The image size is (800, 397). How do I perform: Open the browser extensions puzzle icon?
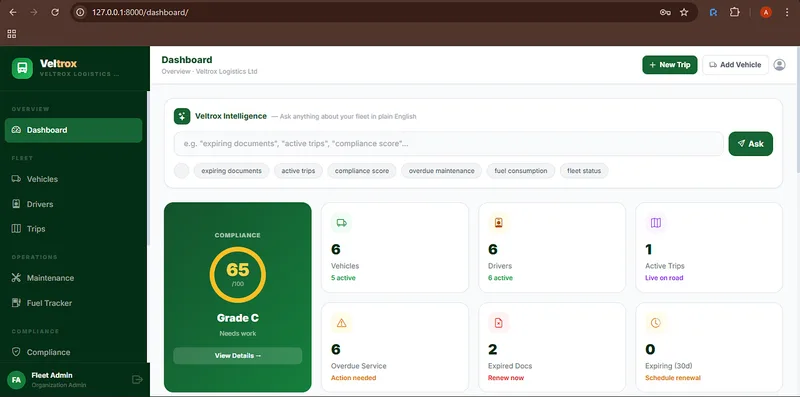(x=734, y=12)
